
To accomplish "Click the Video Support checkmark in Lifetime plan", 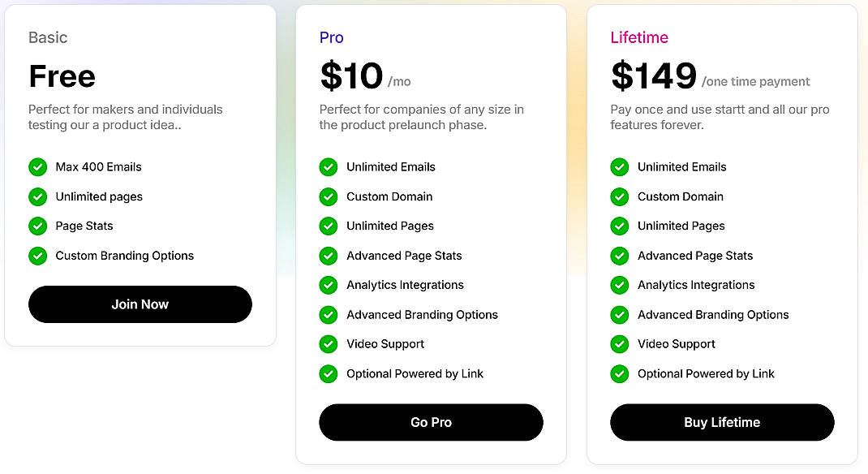I will click(x=619, y=344).
